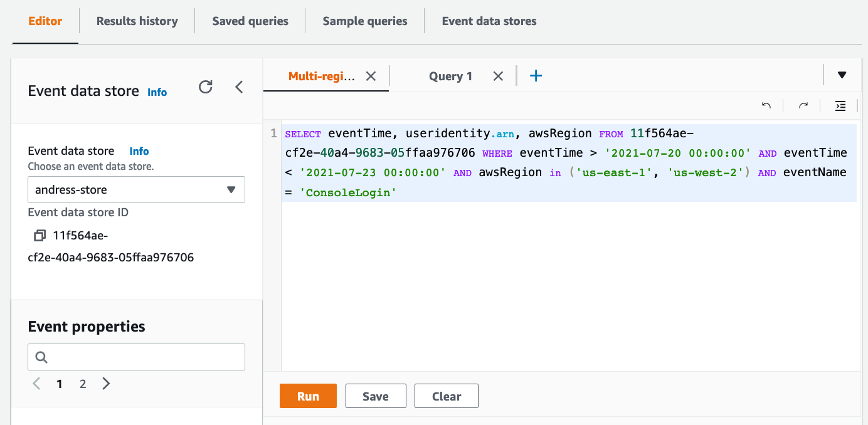The height and width of the screenshot is (425, 868).
Task: Save the current query
Action: (x=376, y=396)
